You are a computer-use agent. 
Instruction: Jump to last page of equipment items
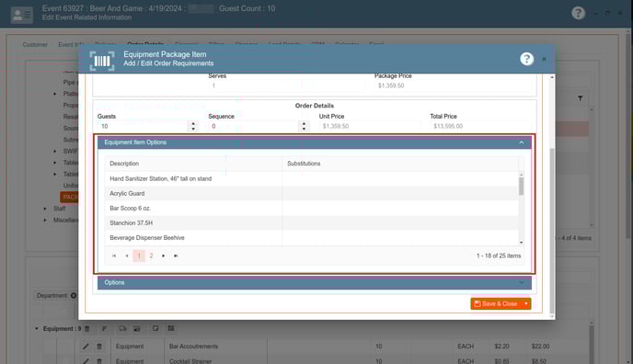click(176, 256)
